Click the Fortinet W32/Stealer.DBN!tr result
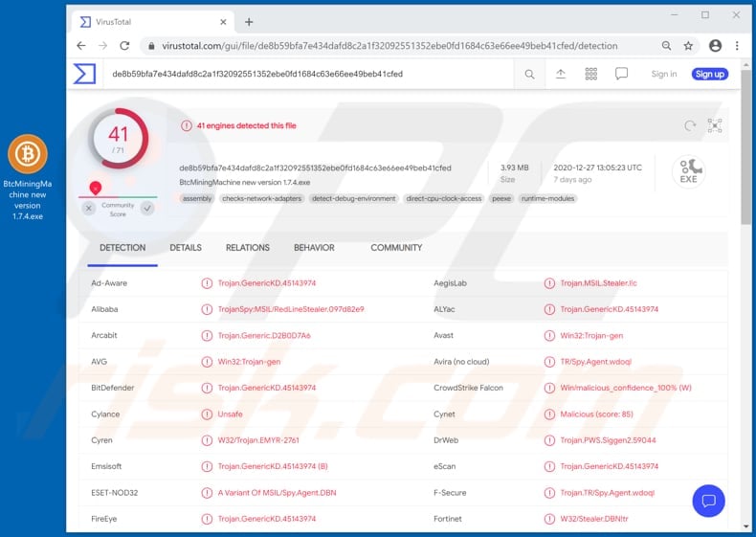The height and width of the screenshot is (537, 756). 594,519
